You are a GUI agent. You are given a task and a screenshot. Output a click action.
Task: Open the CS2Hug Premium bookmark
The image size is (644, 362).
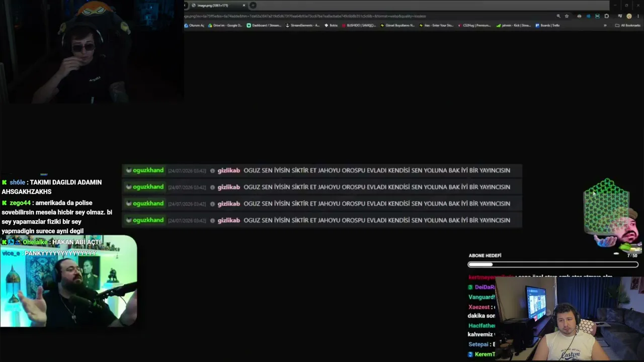tap(474, 25)
